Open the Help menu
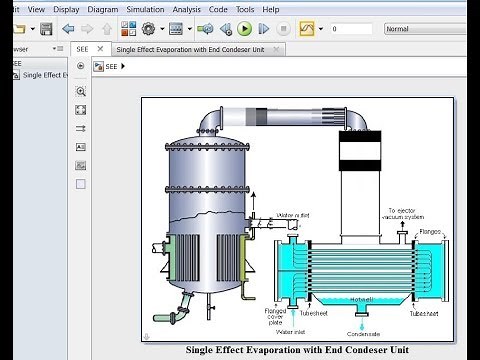Viewport: 480px width, 360px height. point(270,10)
